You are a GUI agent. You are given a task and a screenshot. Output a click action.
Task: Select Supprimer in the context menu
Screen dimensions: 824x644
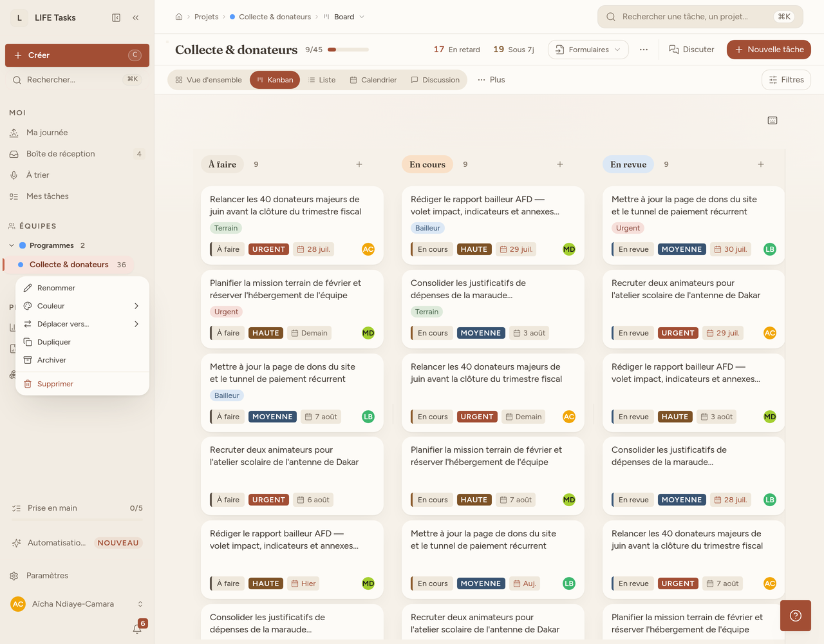pos(82,384)
